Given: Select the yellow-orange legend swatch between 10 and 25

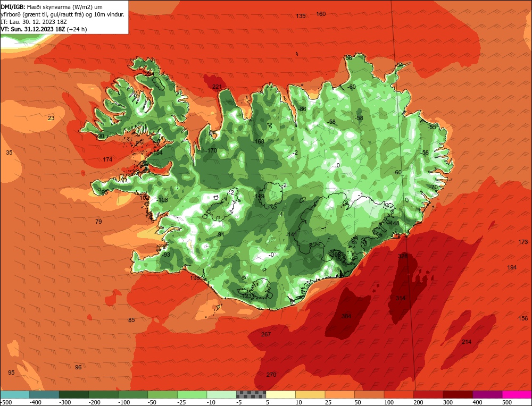Looking at the screenshot, I should (310, 394).
